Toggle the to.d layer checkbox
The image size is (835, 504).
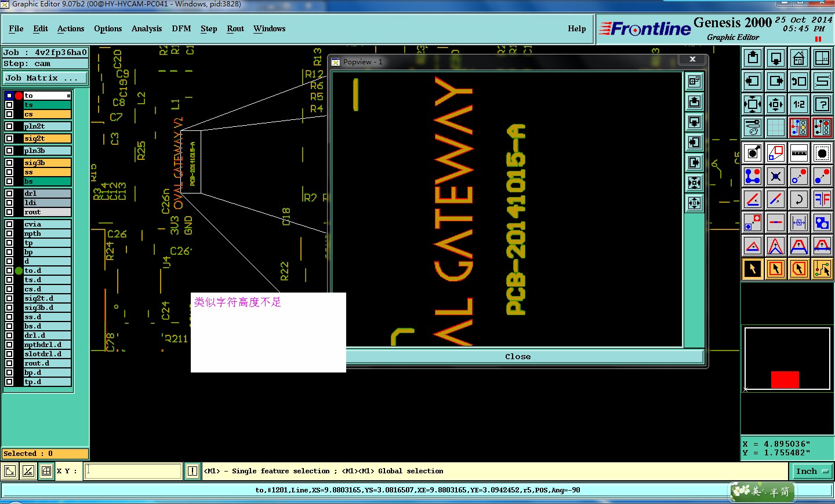pos(9,271)
